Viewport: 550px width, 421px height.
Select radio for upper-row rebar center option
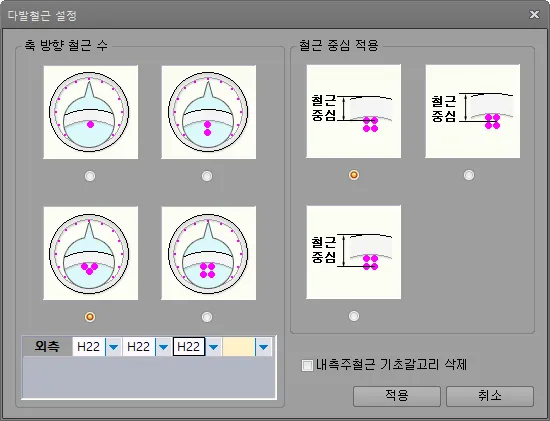pyautogui.click(x=354, y=175)
